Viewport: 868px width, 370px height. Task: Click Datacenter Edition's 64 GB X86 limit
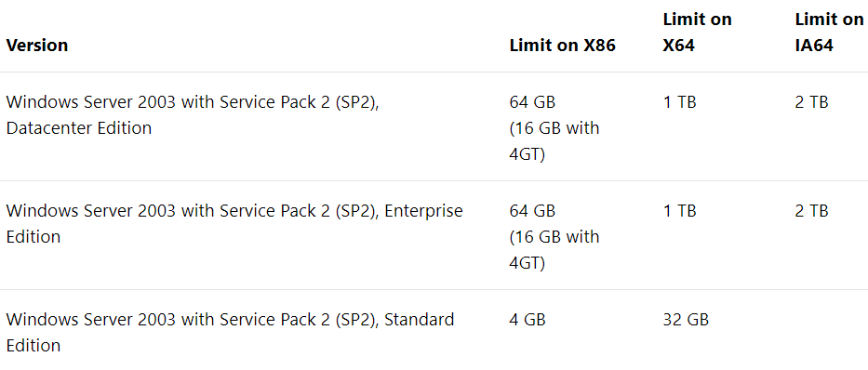(532, 102)
